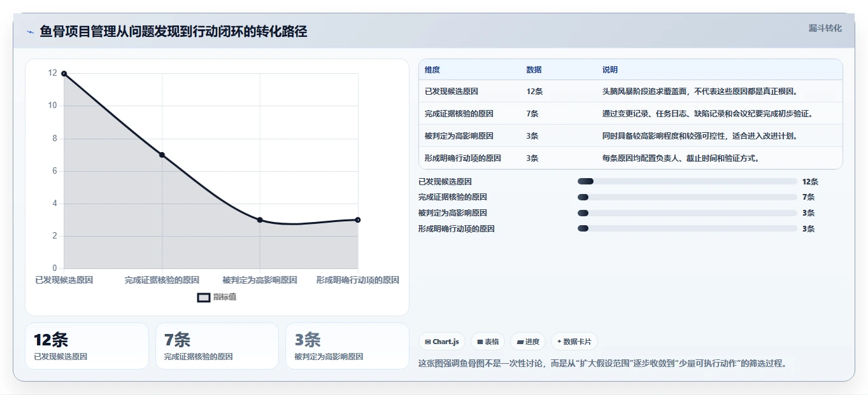Viewport: 868px width, 395px height.
Task: Click the footnote beginning 这张图强调鱼骨图不是一次性讨论
Action: pyautogui.click(x=603, y=364)
